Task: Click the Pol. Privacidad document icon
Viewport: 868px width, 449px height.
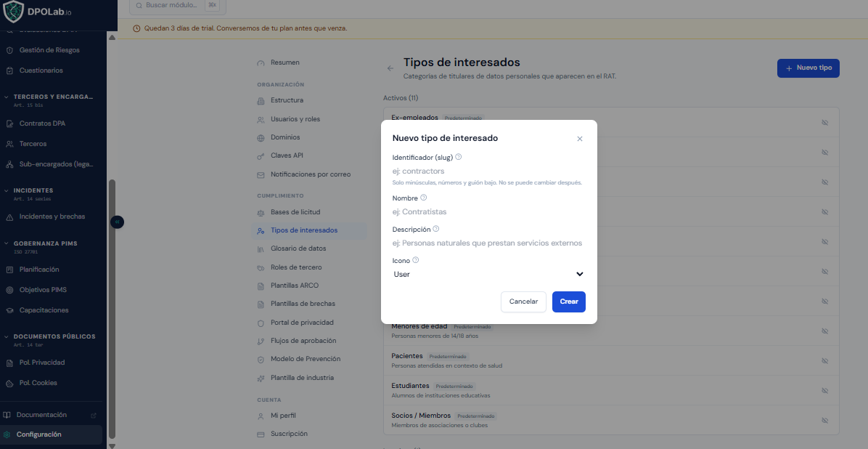Action: click(9, 363)
